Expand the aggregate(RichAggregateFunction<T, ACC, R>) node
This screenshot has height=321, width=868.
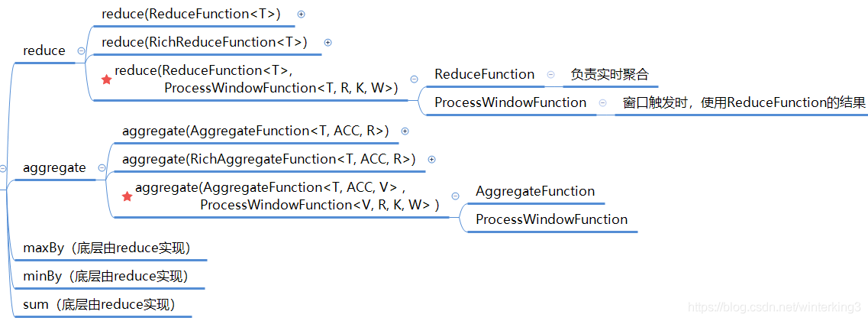432,159
